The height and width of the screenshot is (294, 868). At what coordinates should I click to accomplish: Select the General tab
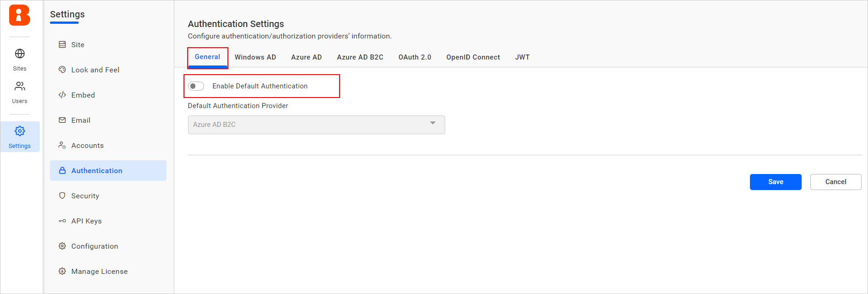tap(207, 57)
